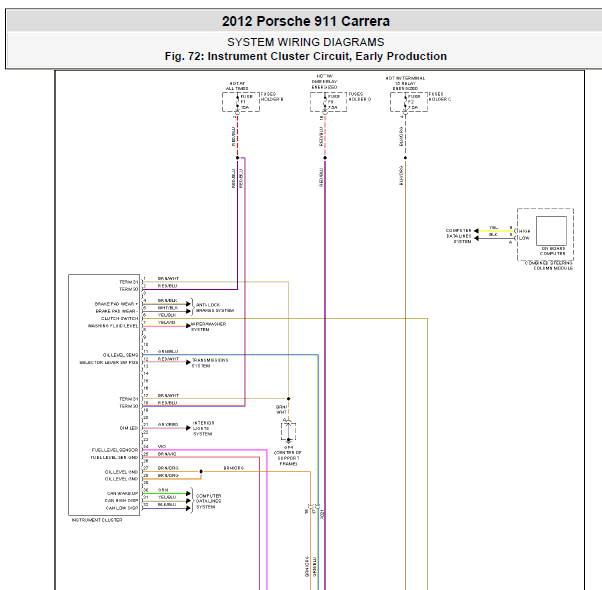Click the 'CAN HIGH DISP' pin label
Screen dimensions: 602x590
(x=121, y=501)
